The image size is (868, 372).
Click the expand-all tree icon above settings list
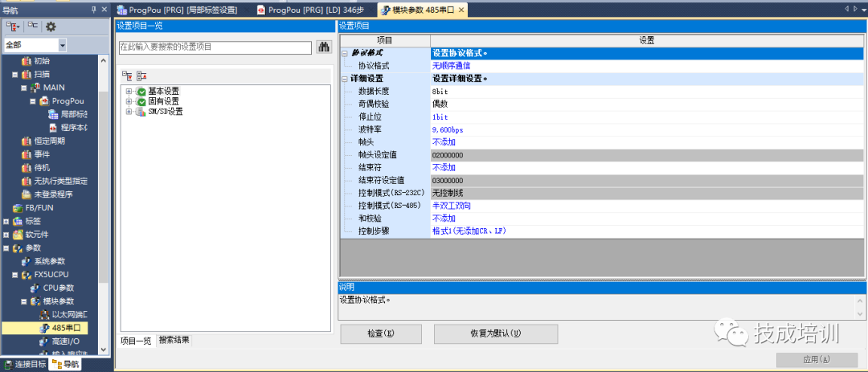[127, 76]
